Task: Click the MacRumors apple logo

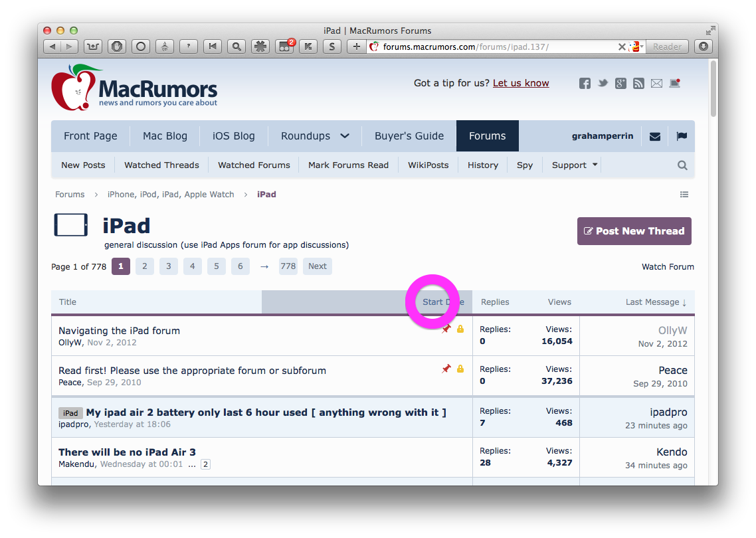Action: [x=76, y=88]
